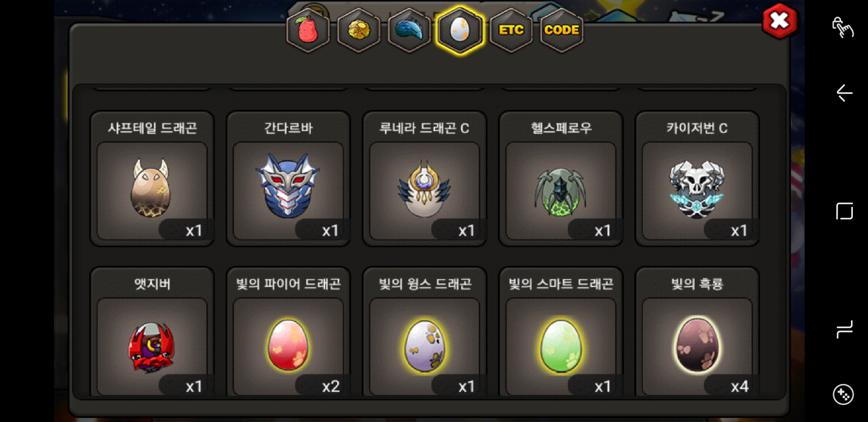Select the 카이저번 C skull egg
This screenshot has height=422, width=868.
pos(697,179)
